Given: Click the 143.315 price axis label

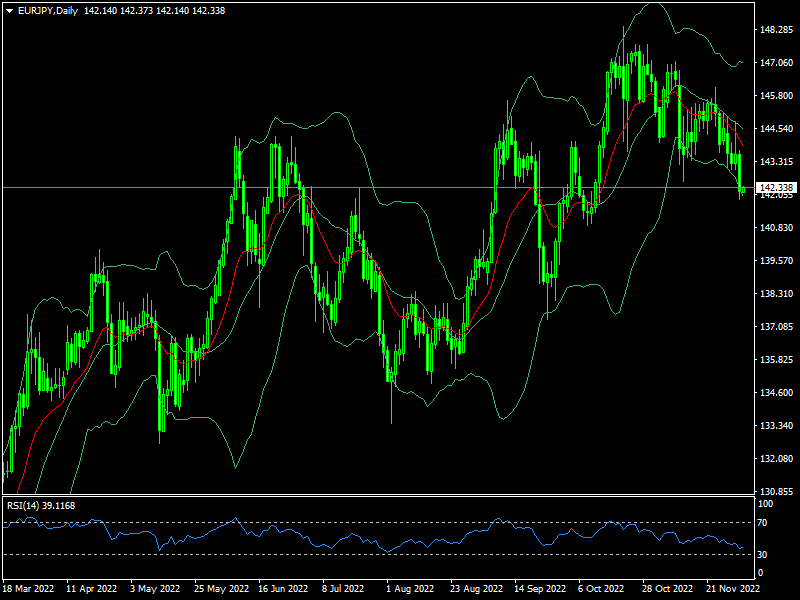Looking at the screenshot, I should point(777,161).
